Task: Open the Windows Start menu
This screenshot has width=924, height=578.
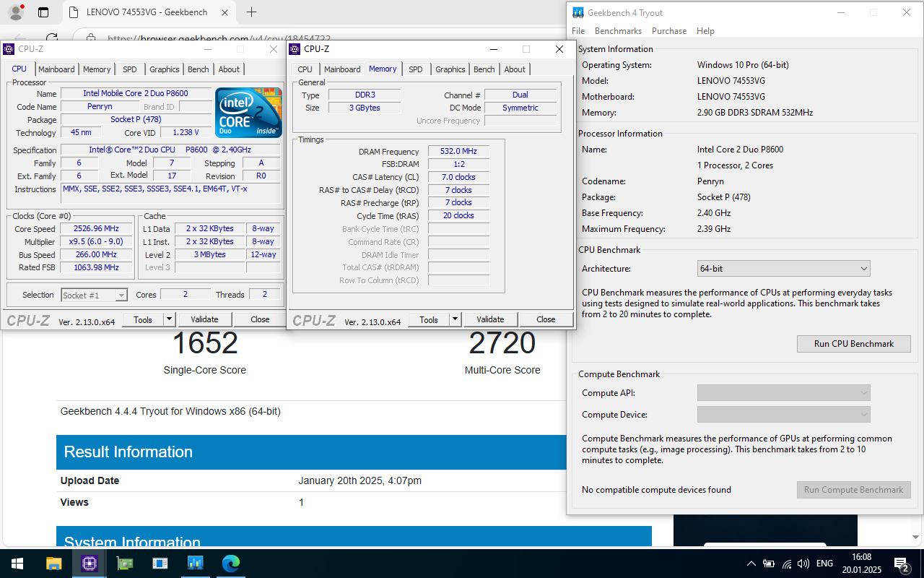Action: click(x=17, y=564)
